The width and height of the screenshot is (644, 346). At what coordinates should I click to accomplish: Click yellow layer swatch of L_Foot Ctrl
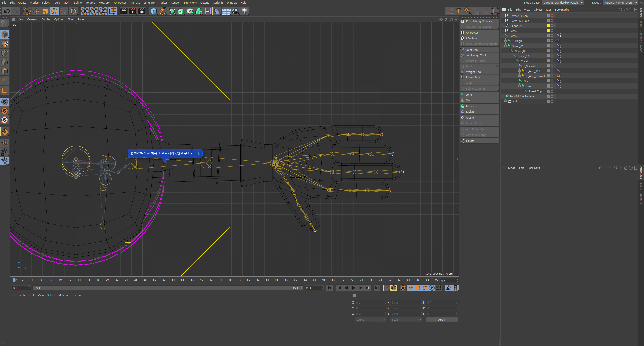549,26
